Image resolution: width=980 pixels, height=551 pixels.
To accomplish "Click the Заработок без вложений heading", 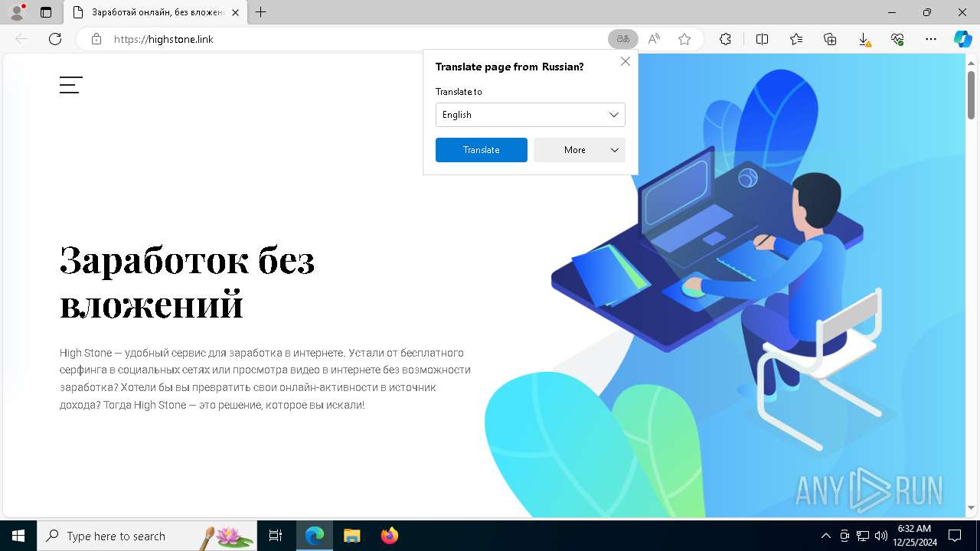I will 187,282.
